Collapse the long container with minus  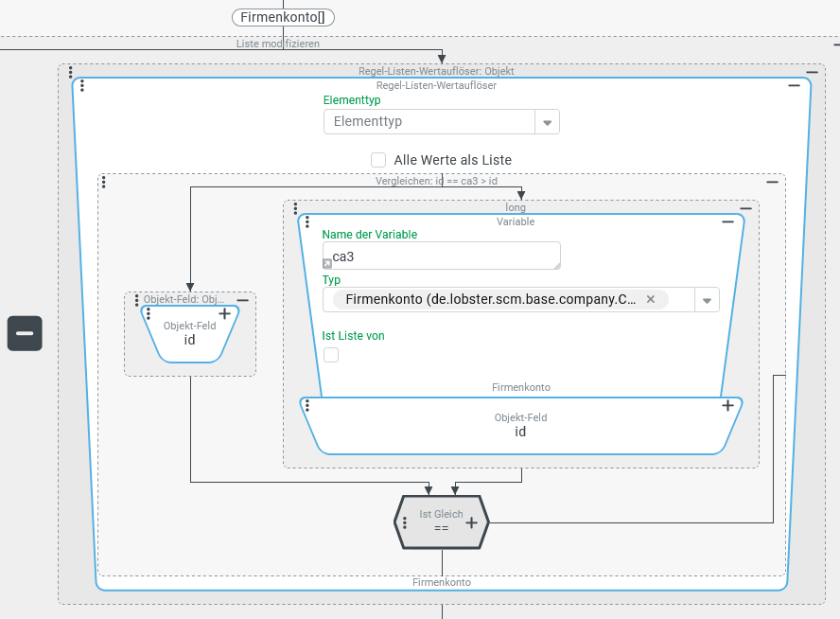tap(745, 207)
